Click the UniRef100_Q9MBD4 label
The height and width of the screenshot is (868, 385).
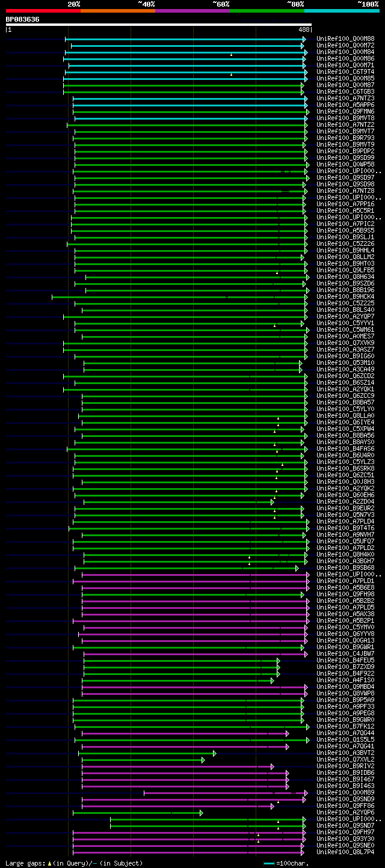[345, 686]
